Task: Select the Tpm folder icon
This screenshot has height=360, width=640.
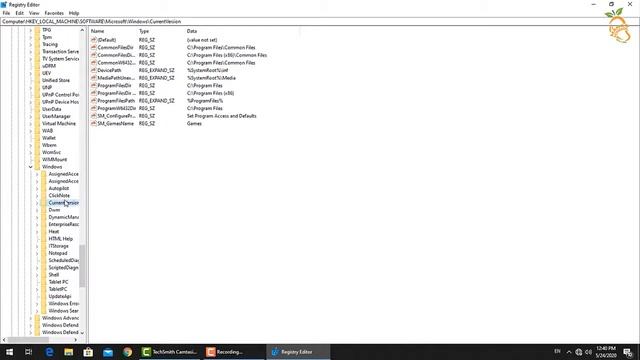Action: (37, 37)
